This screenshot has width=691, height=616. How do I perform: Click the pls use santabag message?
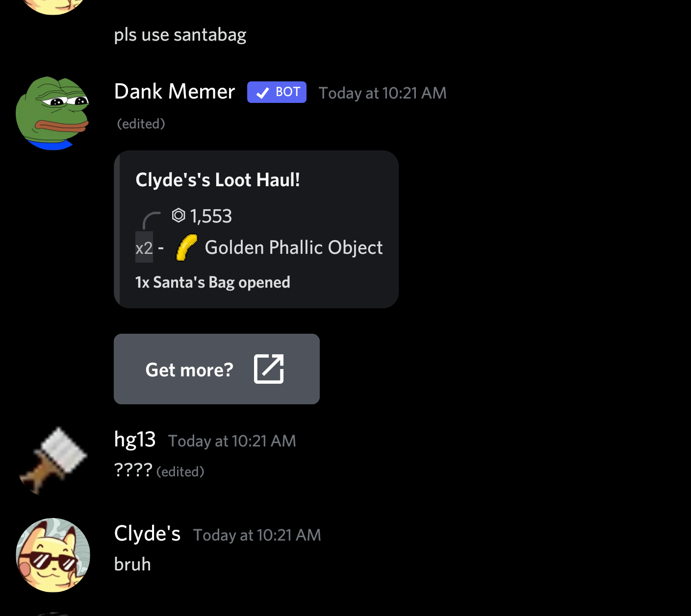coord(180,35)
